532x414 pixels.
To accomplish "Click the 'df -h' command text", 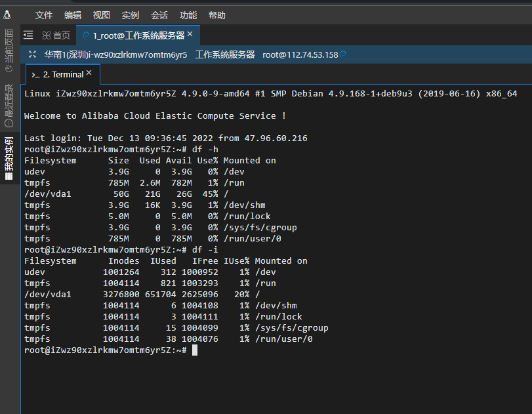I will 205,150.
